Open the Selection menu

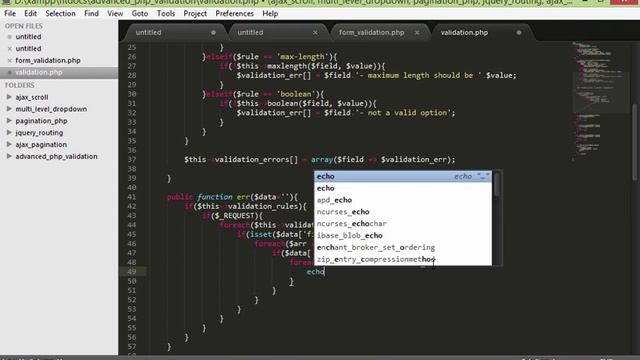pyautogui.click(x=60, y=13)
